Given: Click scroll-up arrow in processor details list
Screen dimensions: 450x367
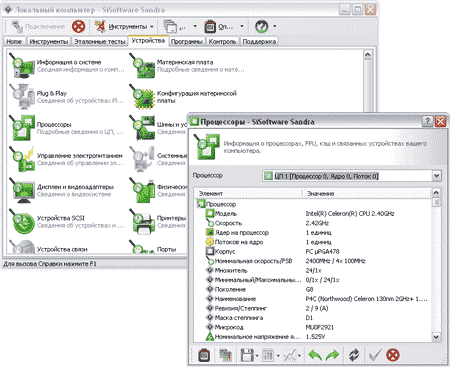Looking at the screenshot, I should click(x=436, y=193).
